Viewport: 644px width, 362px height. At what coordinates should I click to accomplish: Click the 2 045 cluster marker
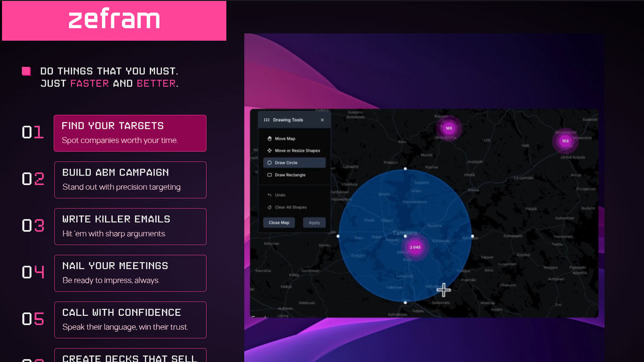click(415, 247)
